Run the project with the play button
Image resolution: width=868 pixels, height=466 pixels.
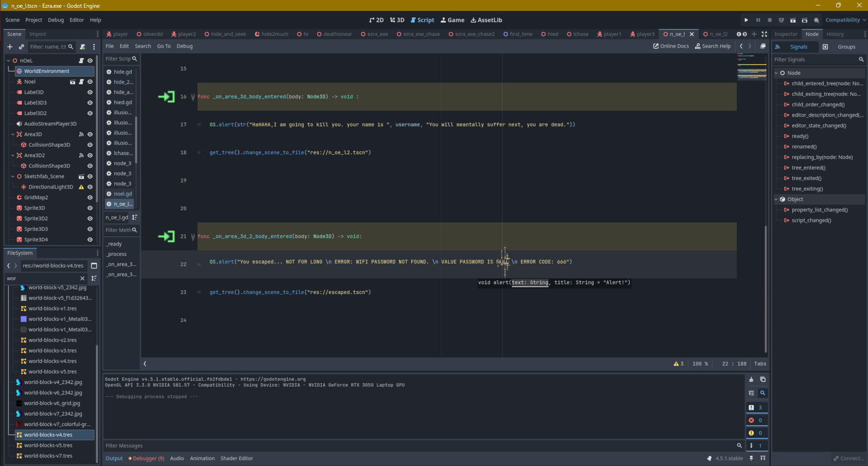click(x=746, y=20)
